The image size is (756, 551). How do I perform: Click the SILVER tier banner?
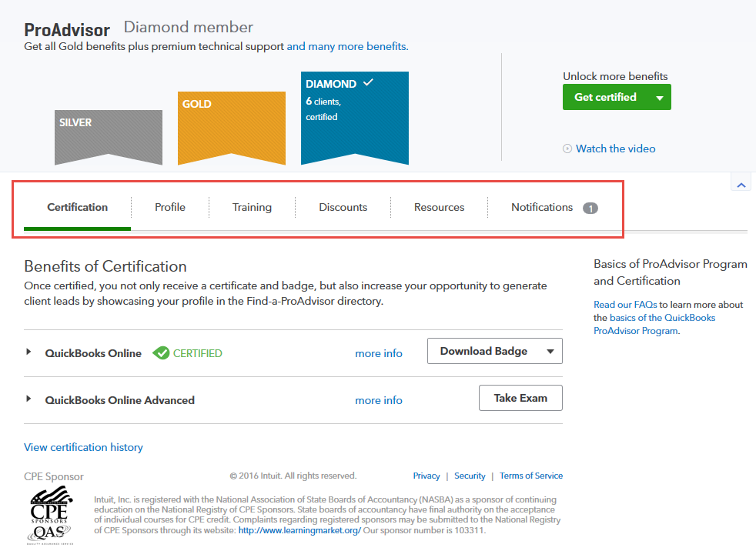109,137
